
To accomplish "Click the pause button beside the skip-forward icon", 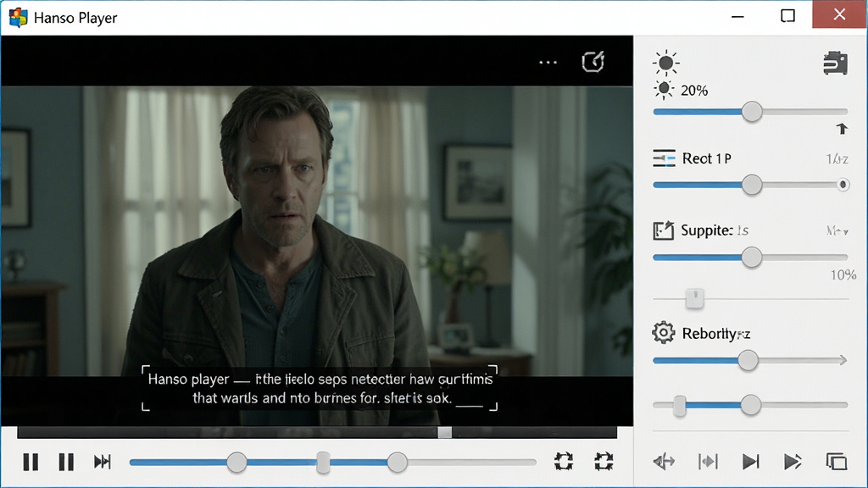I will tap(66, 462).
